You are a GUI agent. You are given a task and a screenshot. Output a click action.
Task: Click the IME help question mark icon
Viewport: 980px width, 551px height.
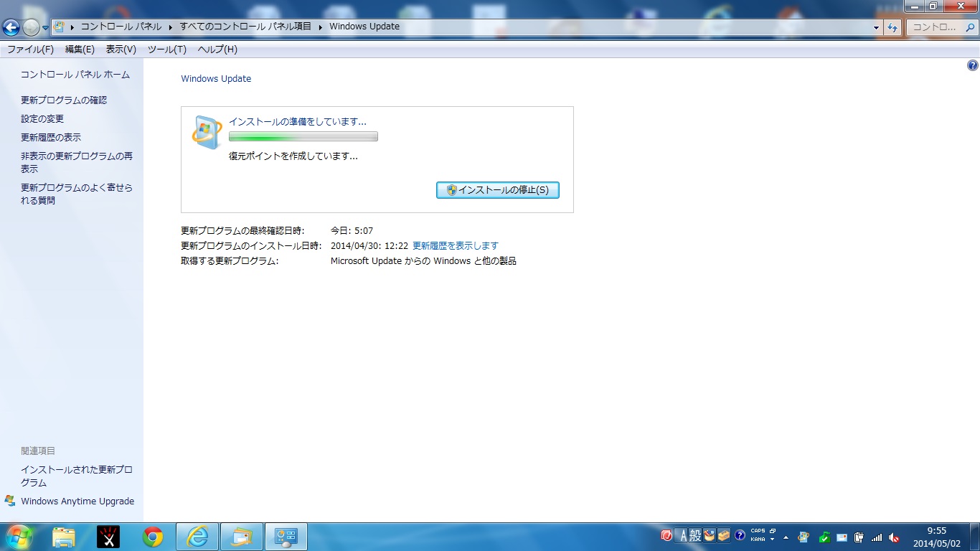point(740,535)
